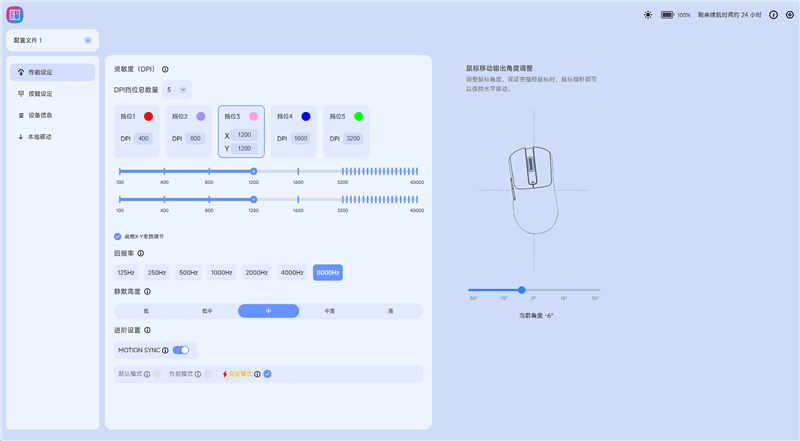Viewport: 800px width, 441px height.
Task: Open 按键设定 in the sidebar
Action: pos(53,94)
